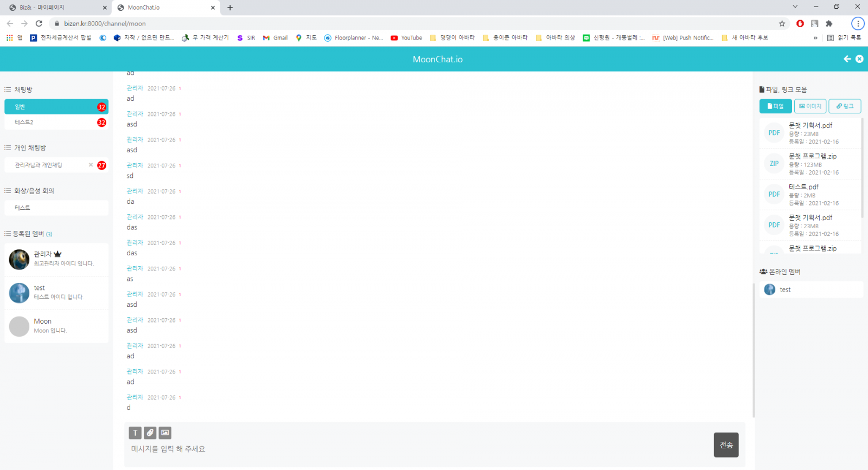
Task: Open the 지도 maps bookmark
Action: coord(306,38)
